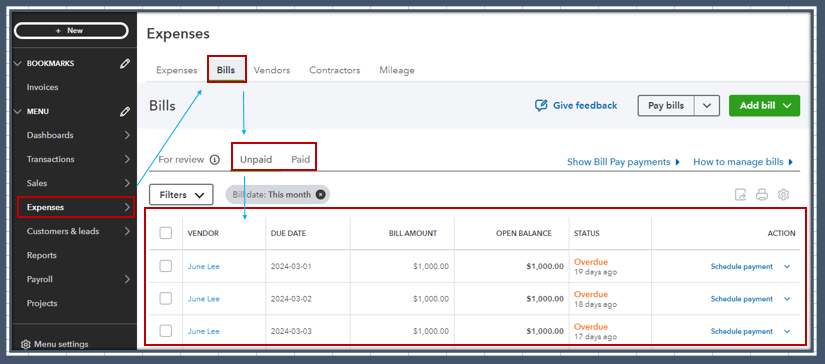Screen dimensions: 825x364
Task: Open Expenses in the sidebar menu
Action: point(76,207)
